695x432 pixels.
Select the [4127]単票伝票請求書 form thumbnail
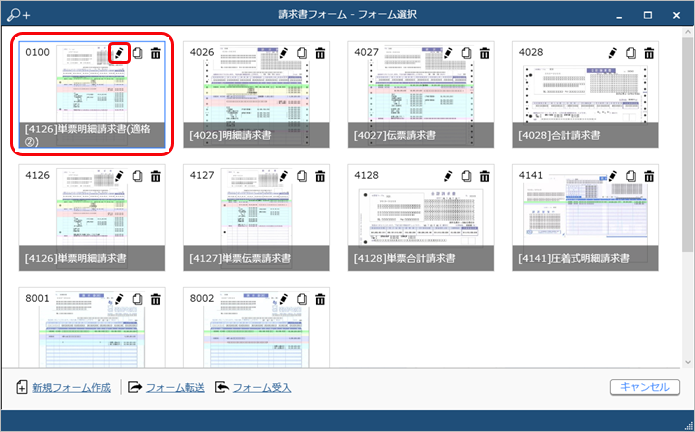tap(256, 218)
